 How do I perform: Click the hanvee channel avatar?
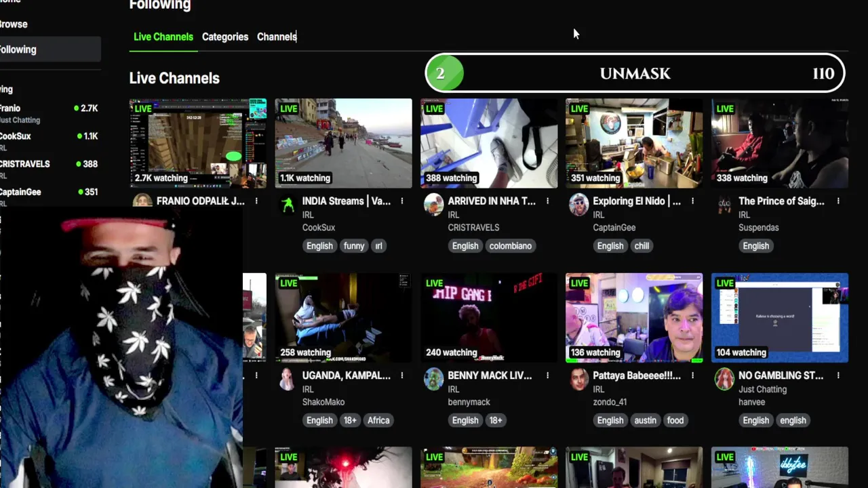point(724,379)
